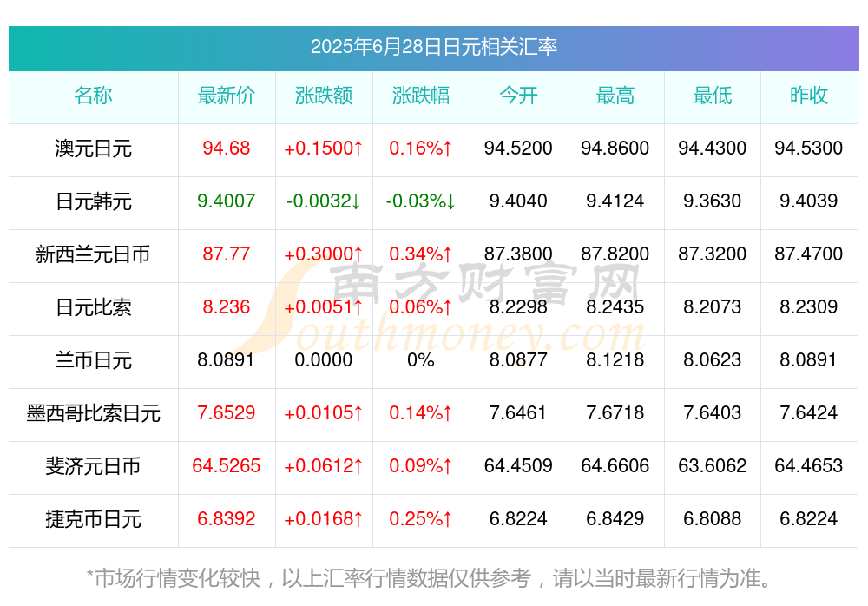
Task: Click the 斐济元日币 row name
Action: tap(93, 466)
